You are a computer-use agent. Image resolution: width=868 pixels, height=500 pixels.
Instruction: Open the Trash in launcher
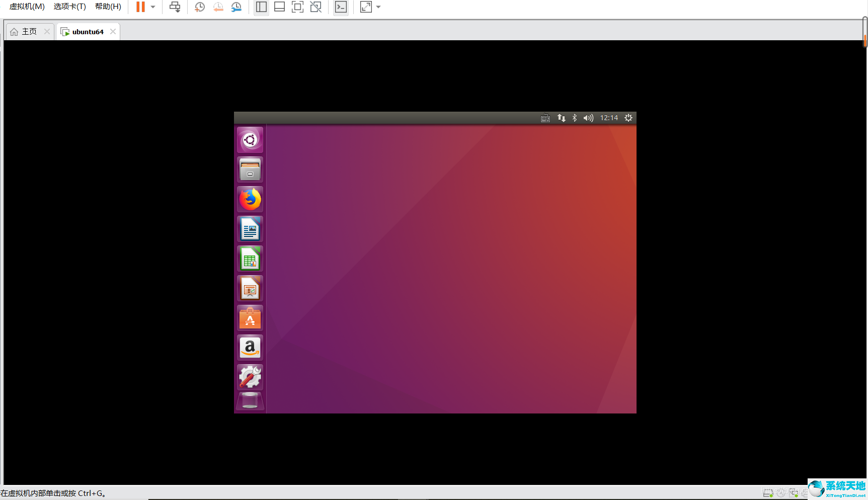[x=250, y=401]
